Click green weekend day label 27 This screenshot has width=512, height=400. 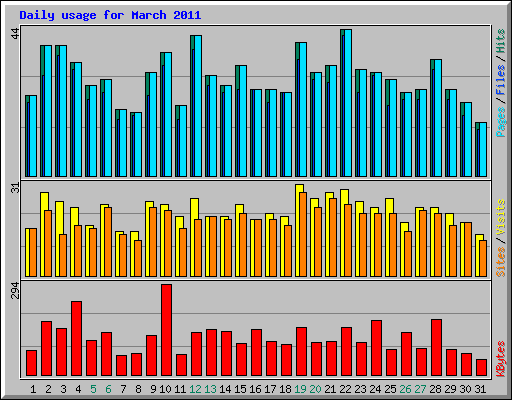(x=420, y=389)
